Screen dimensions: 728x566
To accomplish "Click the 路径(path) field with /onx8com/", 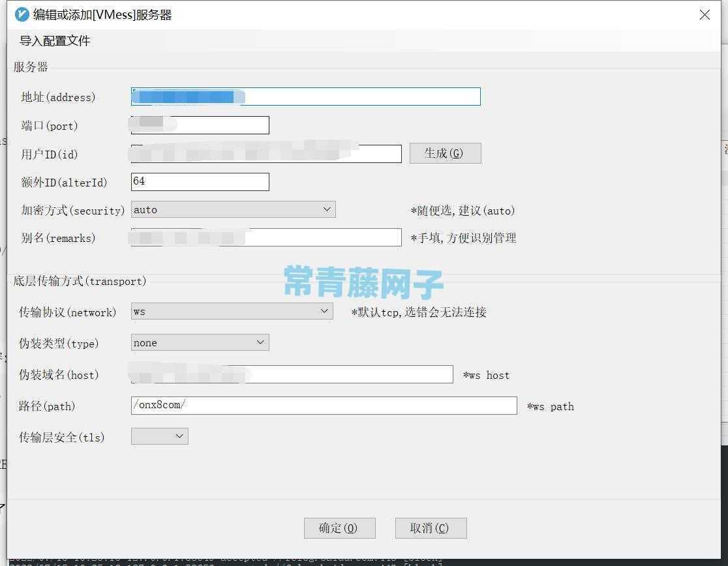I will tap(324, 406).
